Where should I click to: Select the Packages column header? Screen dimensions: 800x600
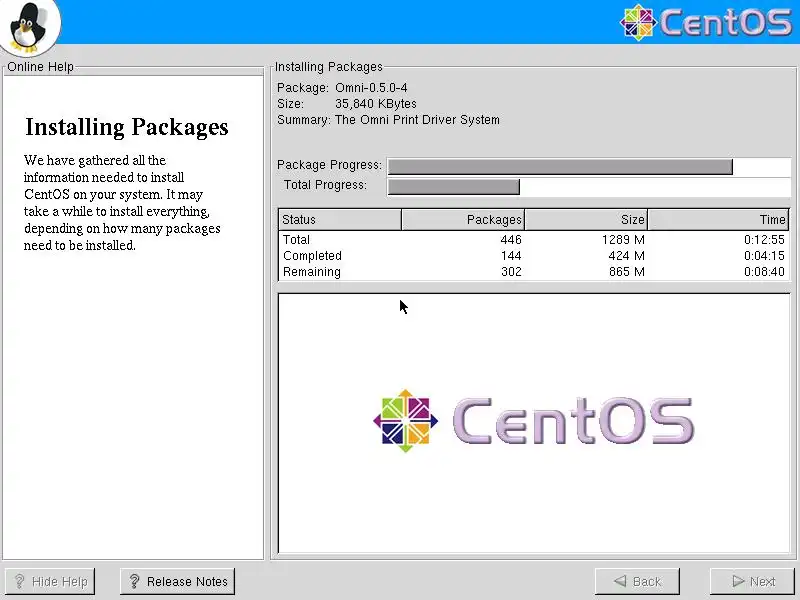tap(463, 219)
